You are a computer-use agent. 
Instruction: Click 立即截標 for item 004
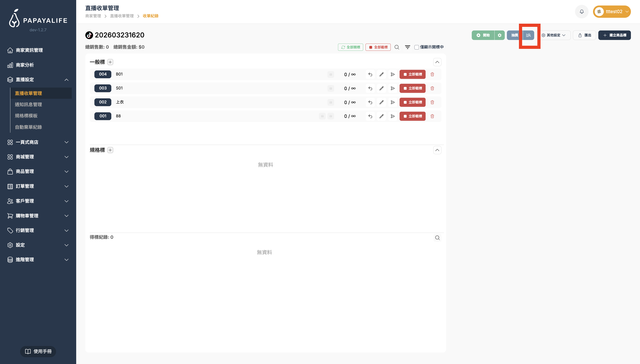(412, 74)
